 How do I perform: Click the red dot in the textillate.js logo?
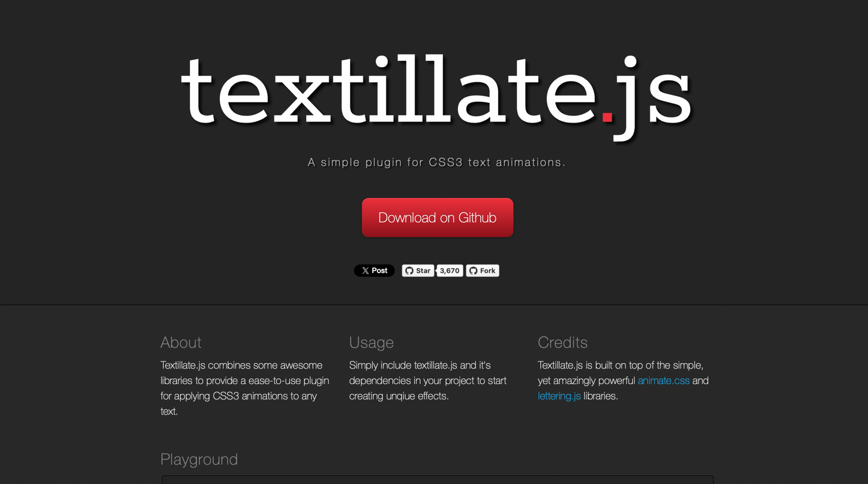tap(607, 117)
